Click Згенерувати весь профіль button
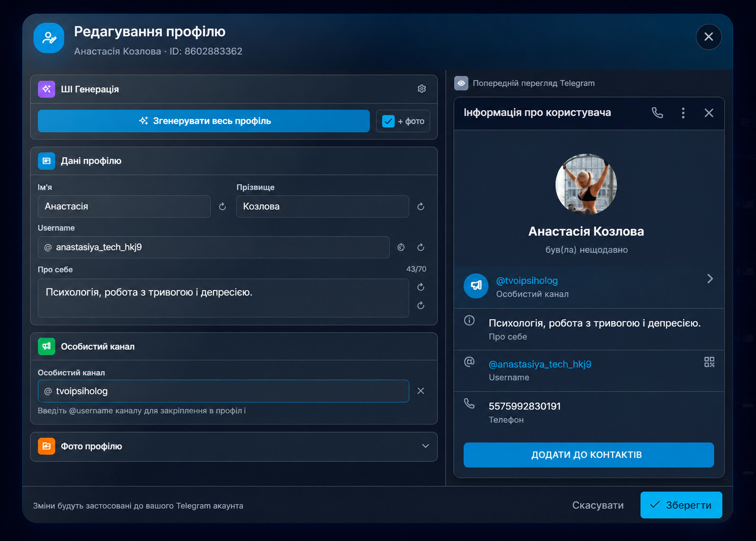This screenshot has height=541, width=756. pos(204,121)
